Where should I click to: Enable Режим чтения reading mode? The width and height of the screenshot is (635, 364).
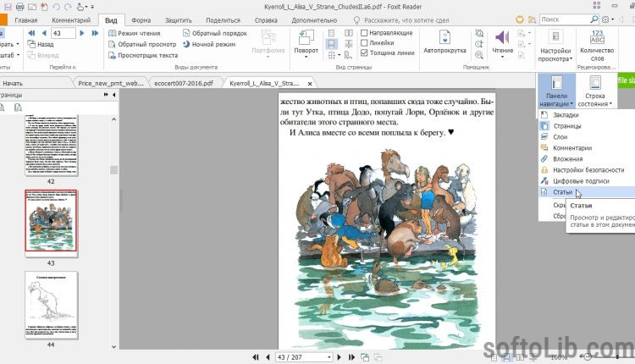pos(135,33)
